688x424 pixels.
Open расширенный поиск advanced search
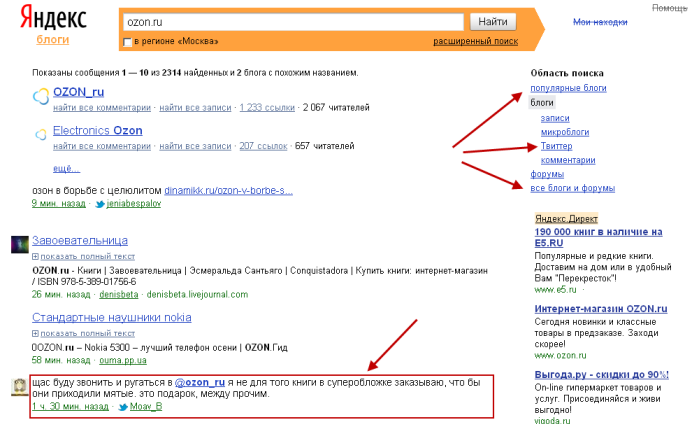click(x=475, y=41)
